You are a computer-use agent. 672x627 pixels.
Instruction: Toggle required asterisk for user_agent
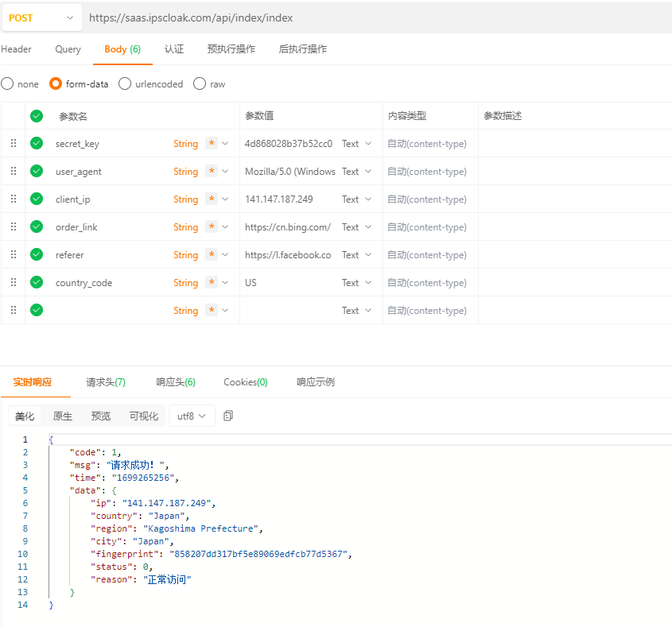pos(212,171)
